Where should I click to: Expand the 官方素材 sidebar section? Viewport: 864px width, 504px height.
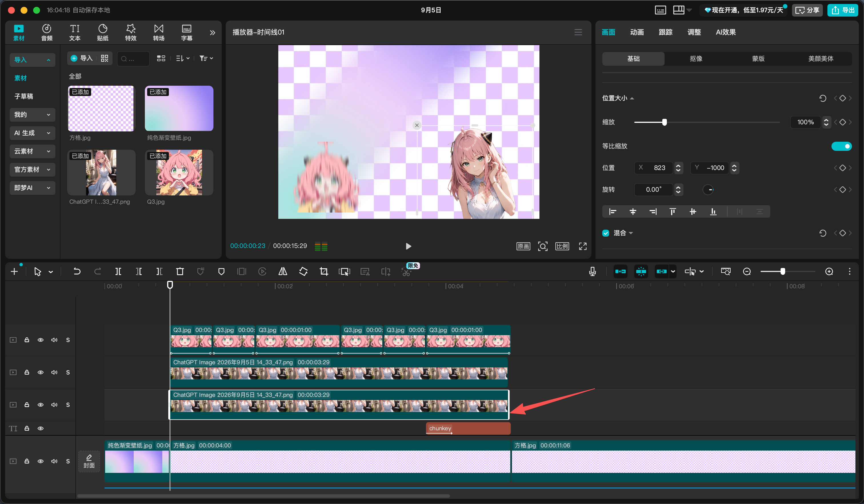click(32, 169)
